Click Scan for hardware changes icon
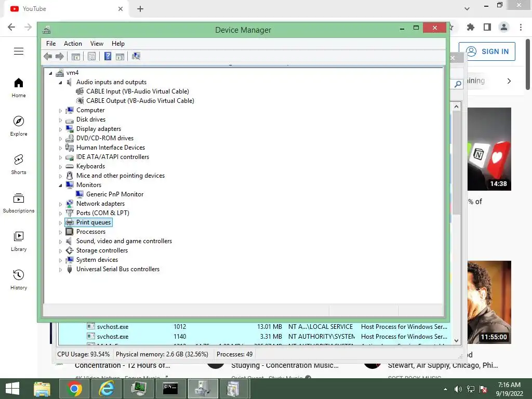532x399 pixels. pos(136,56)
